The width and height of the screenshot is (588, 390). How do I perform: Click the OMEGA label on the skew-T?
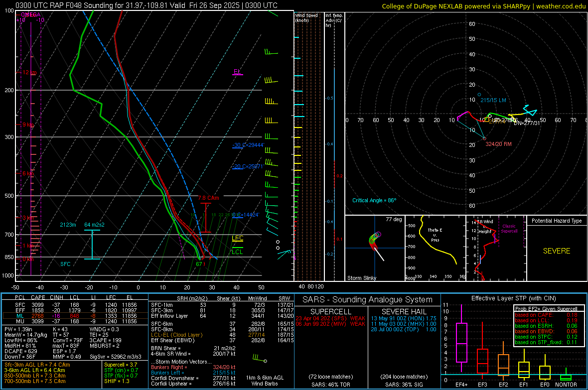tap(31, 14)
